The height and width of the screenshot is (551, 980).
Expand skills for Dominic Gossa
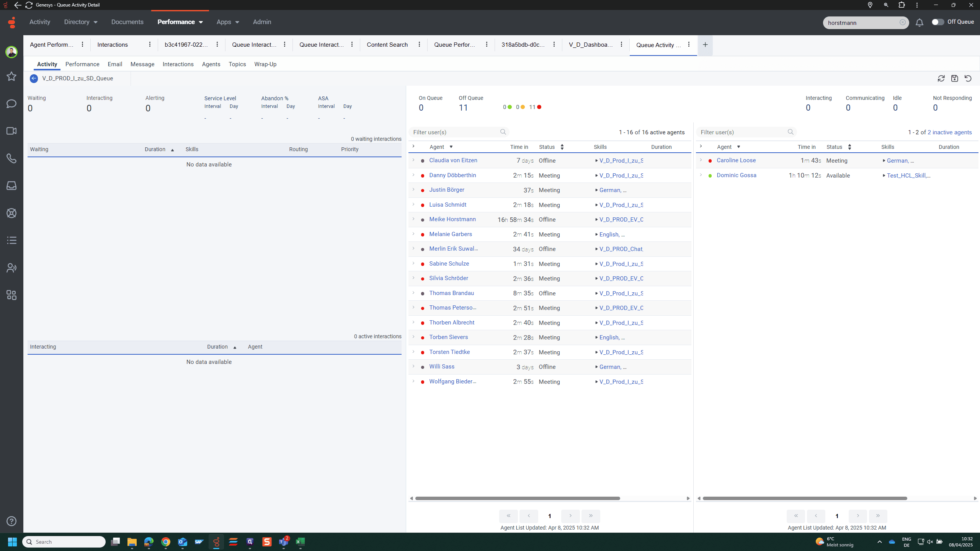[884, 176]
